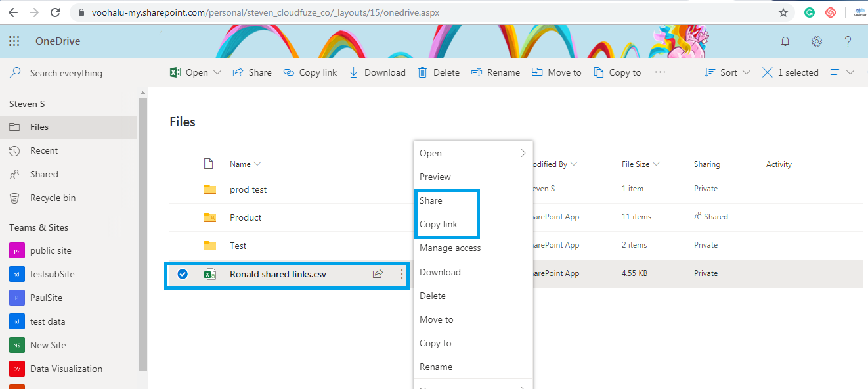
Task: Click the share arrow on Ronald shared links.csv
Action: coord(378,274)
